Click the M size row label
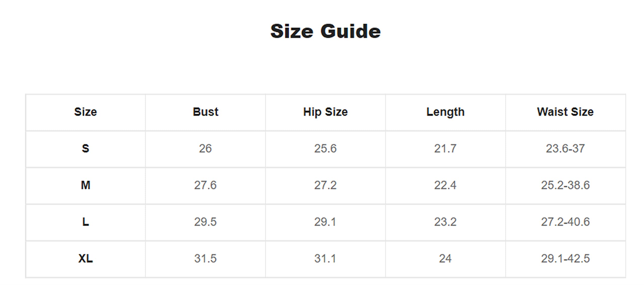The width and height of the screenshot is (644, 285). coord(85,185)
